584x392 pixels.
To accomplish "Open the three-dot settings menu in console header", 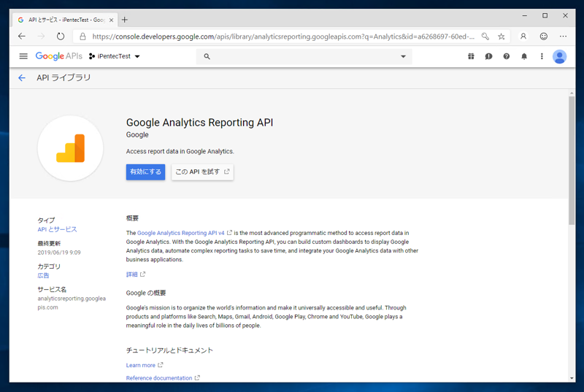I will click(x=542, y=56).
